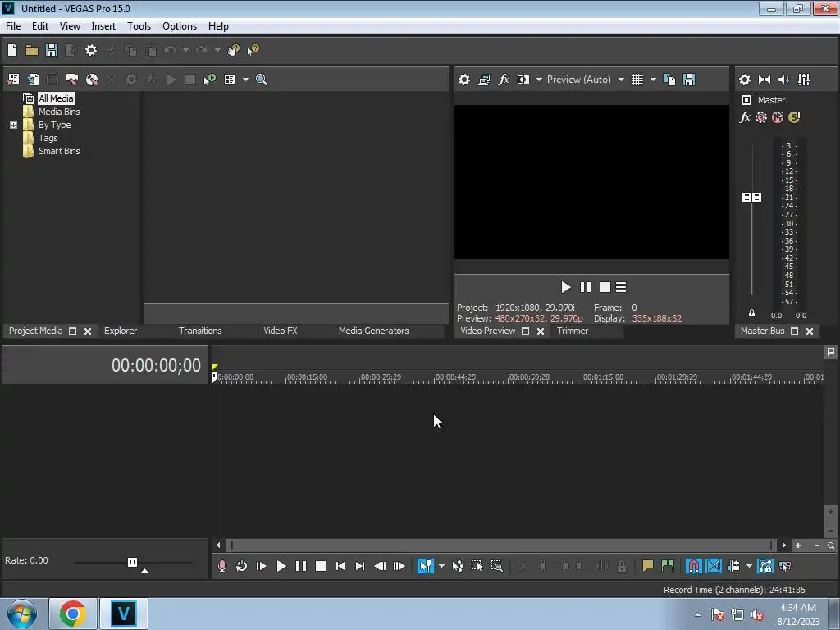Open the Redo history dropdown arrow
The image size is (840, 630).
point(217,50)
